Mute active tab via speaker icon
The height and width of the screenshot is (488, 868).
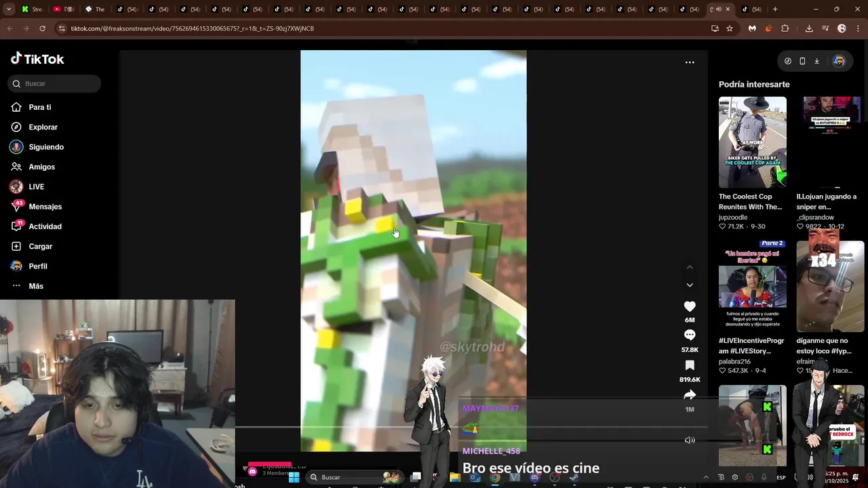(719, 9)
